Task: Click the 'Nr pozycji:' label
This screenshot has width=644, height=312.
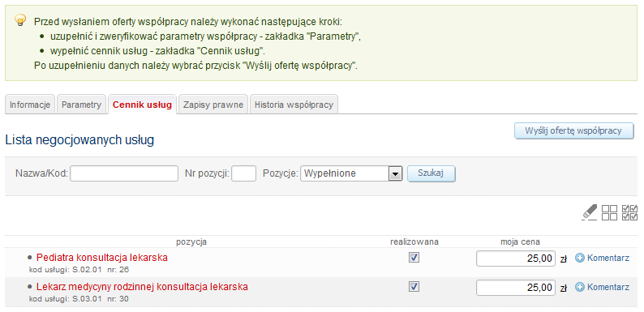Action: coord(207,173)
